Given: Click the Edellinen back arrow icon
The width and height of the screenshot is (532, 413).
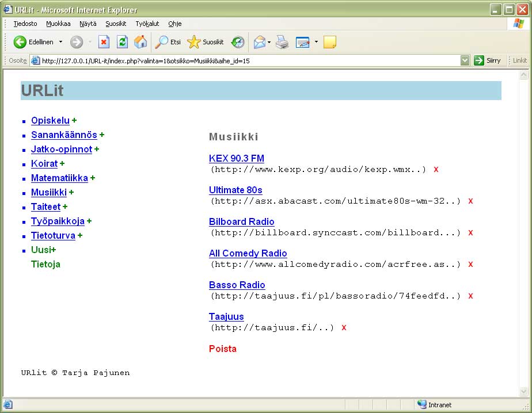Looking at the screenshot, I should [x=20, y=42].
